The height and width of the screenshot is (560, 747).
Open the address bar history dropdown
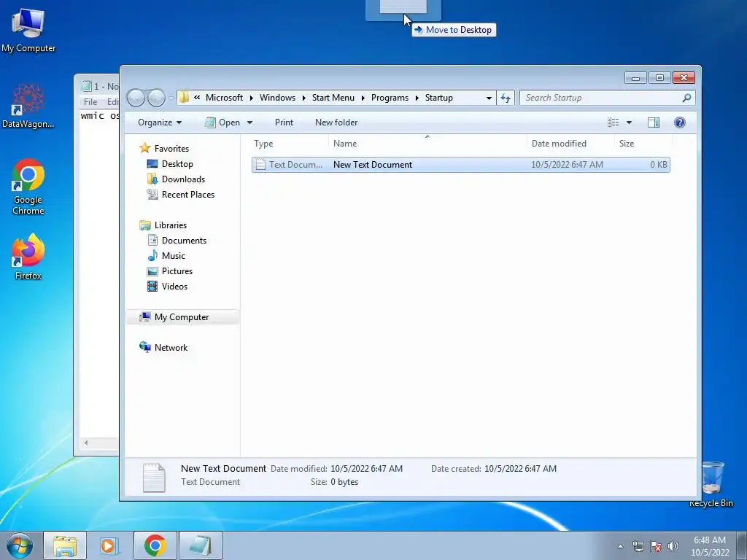[x=489, y=98]
